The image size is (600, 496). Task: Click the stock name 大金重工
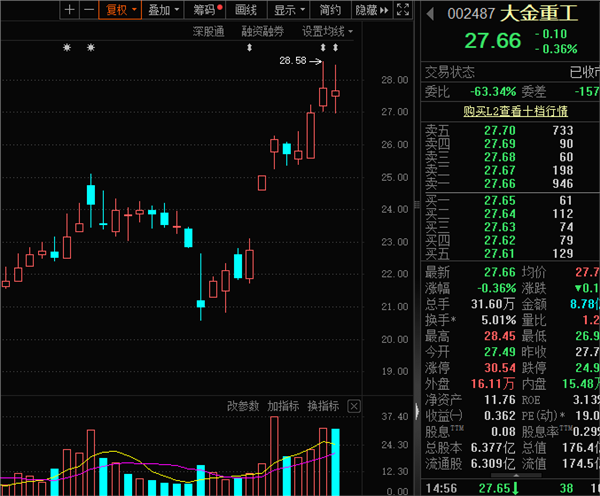pos(539,14)
